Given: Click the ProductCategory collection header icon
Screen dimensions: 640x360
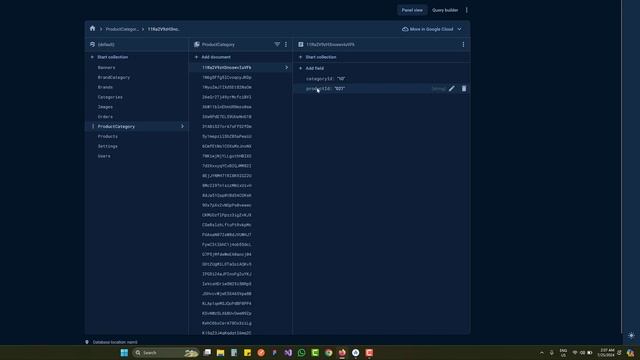Looking at the screenshot, I should (197, 44).
